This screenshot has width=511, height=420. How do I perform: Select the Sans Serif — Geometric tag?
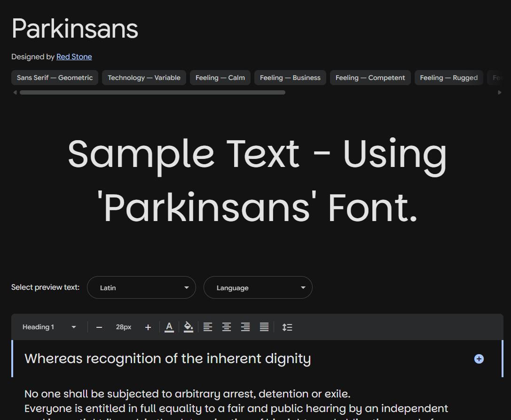[55, 78]
